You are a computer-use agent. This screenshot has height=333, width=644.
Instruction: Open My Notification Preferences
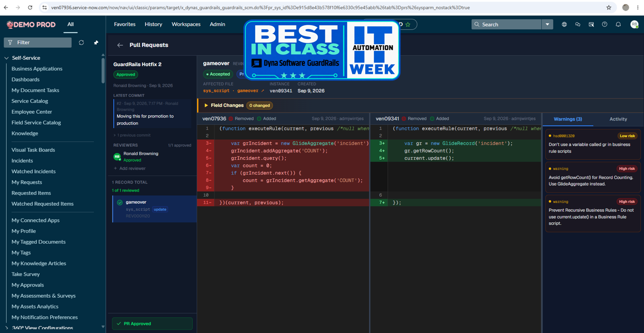click(x=45, y=317)
